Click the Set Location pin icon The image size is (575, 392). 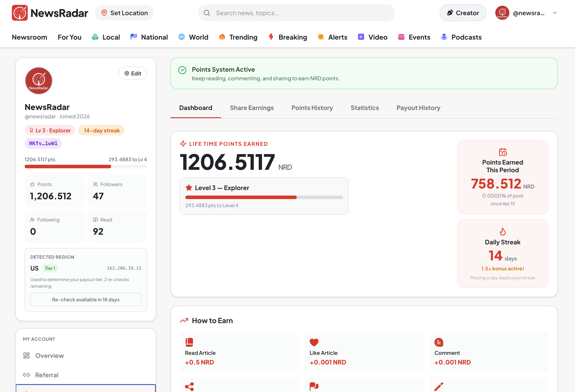(x=104, y=13)
